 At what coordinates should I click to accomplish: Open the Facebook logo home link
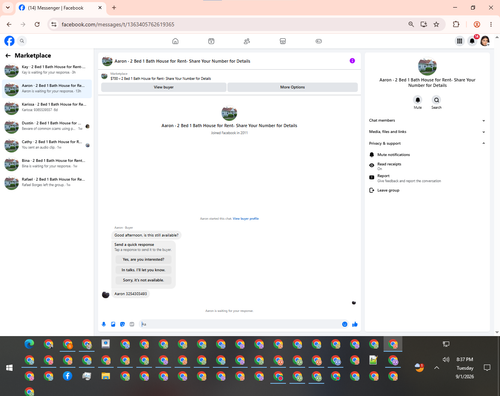tap(9, 41)
